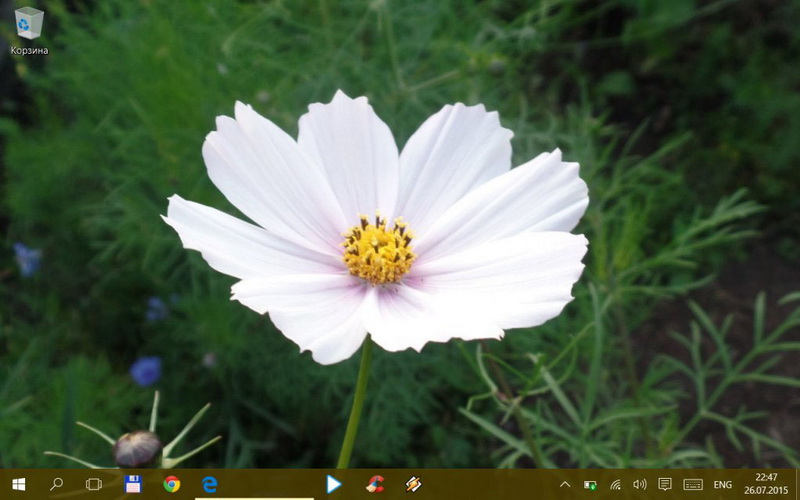The image size is (800, 500).
Task: Open the touch keyboard tray icon
Action: [x=693, y=484]
